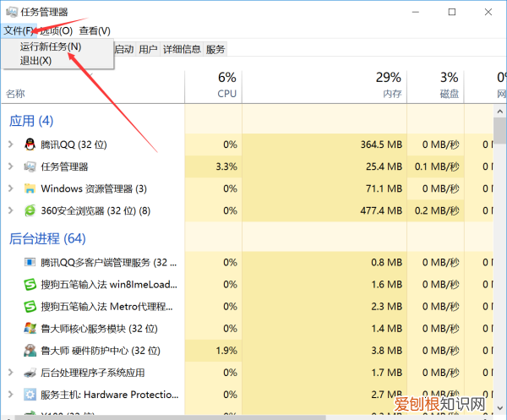Click the 鲁大师核心服务模块 icon

point(30,329)
